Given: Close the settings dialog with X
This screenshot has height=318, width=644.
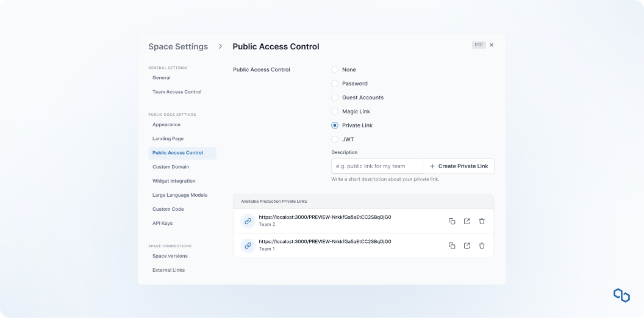Looking at the screenshot, I should pos(492,45).
